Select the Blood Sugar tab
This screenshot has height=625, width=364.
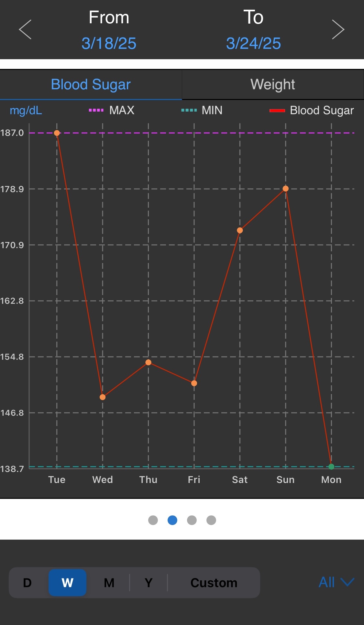pos(91,85)
